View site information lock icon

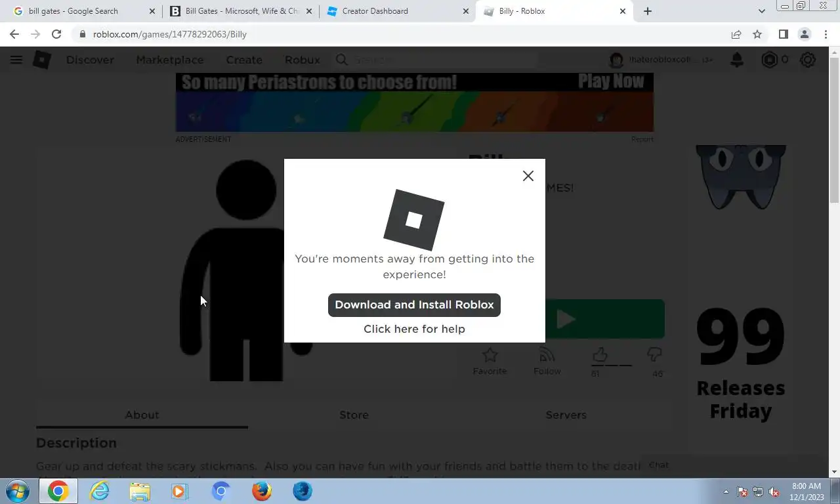[83, 34]
